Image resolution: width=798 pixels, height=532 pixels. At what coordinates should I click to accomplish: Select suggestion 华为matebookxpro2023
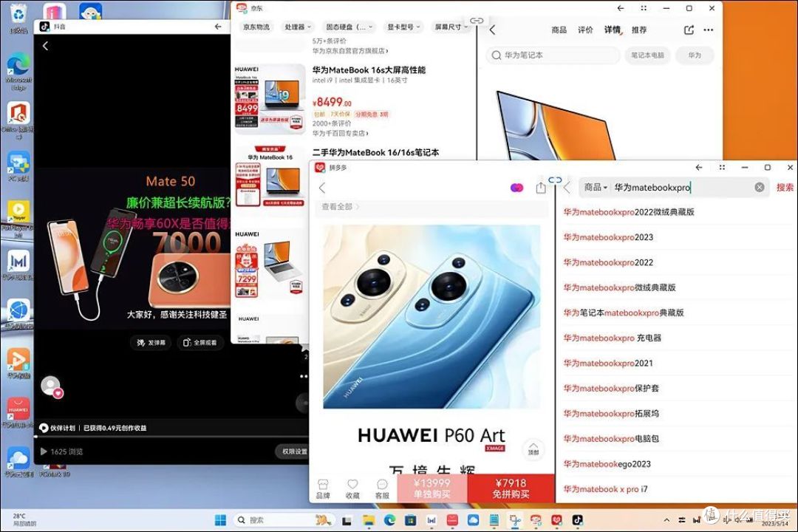tap(608, 237)
